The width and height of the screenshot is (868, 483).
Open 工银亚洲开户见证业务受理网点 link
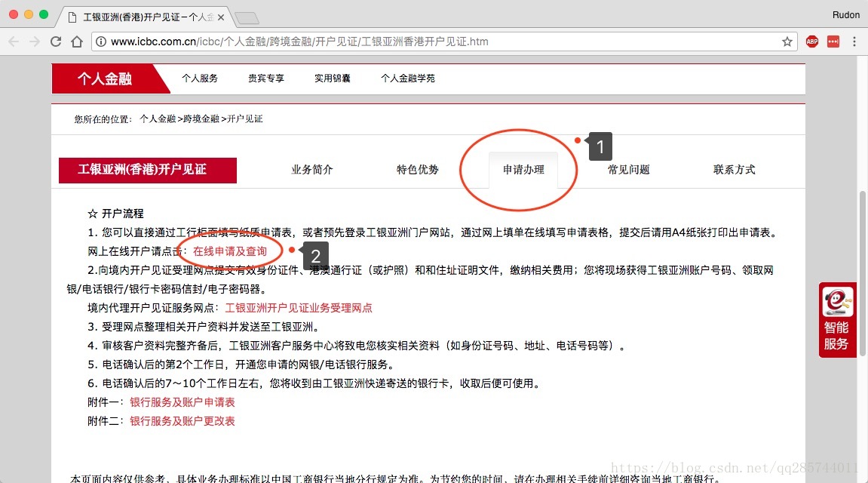pyautogui.click(x=299, y=308)
